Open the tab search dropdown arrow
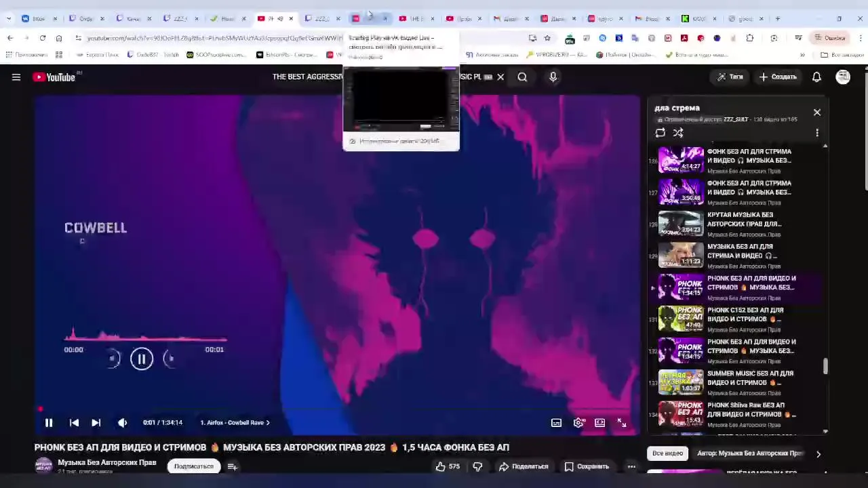The image size is (868, 488). (x=9, y=18)
